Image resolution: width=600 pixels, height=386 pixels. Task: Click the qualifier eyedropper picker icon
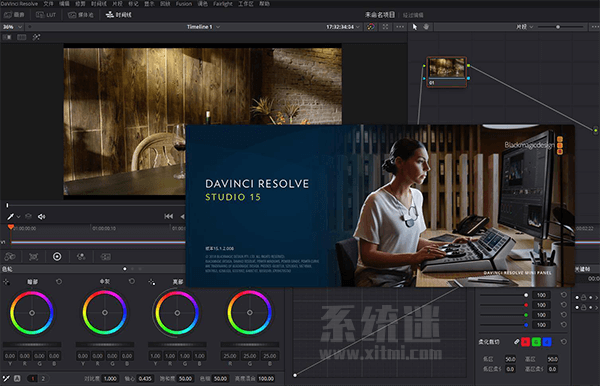(x=10, y=217)
